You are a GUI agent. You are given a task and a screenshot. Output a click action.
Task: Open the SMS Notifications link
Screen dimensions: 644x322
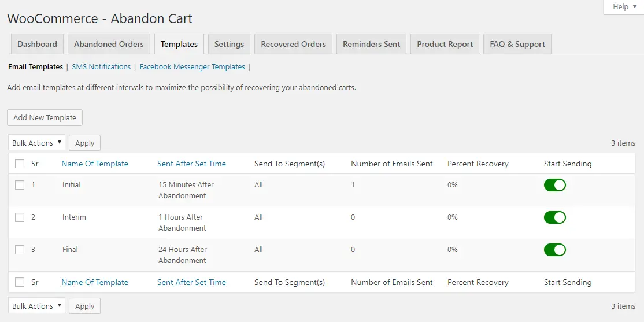pos(101,66)
